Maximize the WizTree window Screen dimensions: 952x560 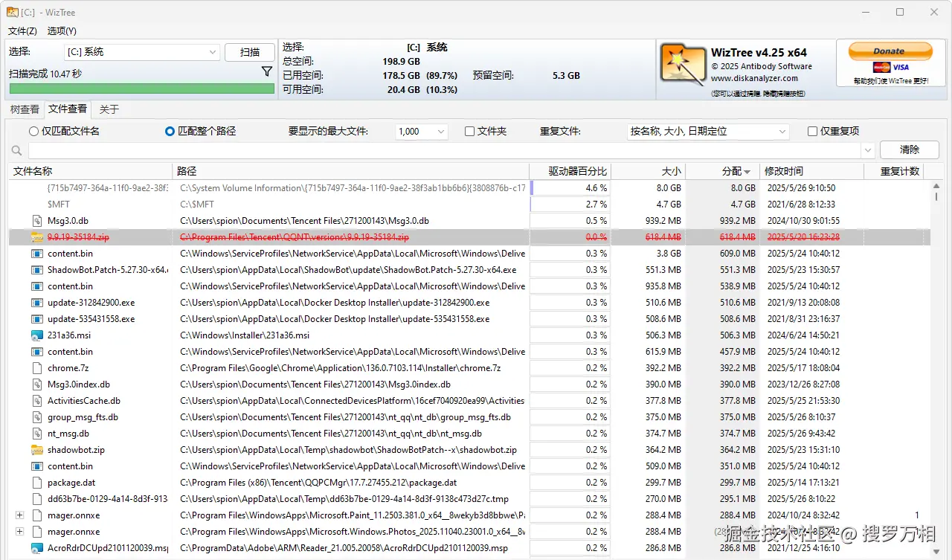(x=900, y=12)
